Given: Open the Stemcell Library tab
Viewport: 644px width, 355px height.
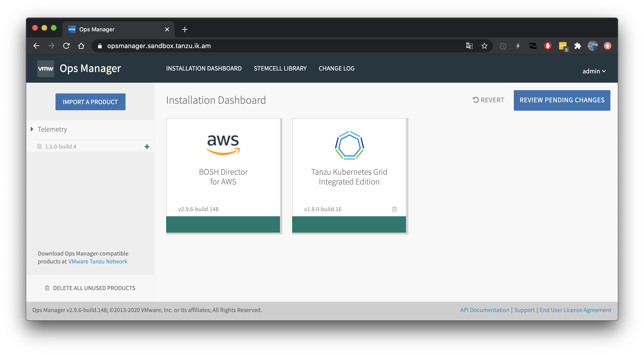Looking at the screenshot, I should 280,69.
